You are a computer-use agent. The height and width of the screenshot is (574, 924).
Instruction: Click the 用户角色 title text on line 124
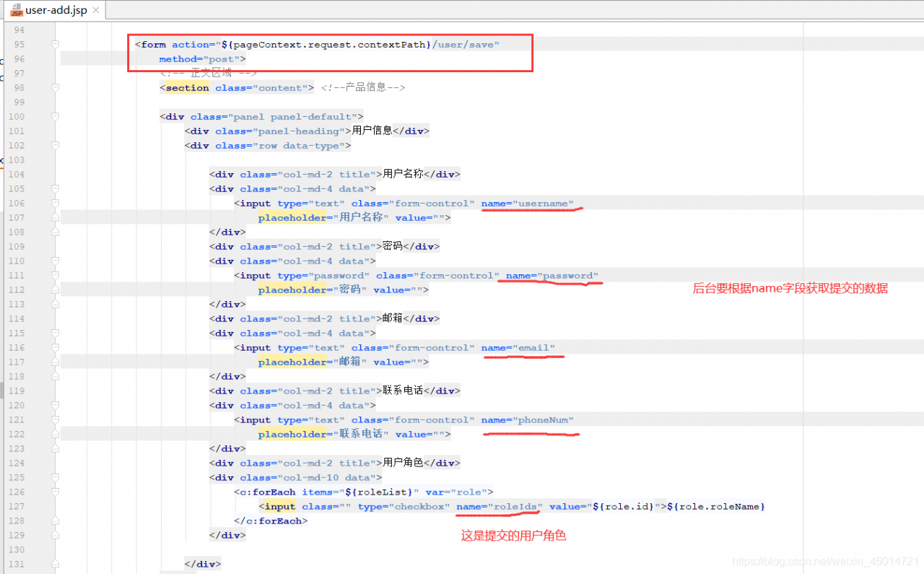403,463
